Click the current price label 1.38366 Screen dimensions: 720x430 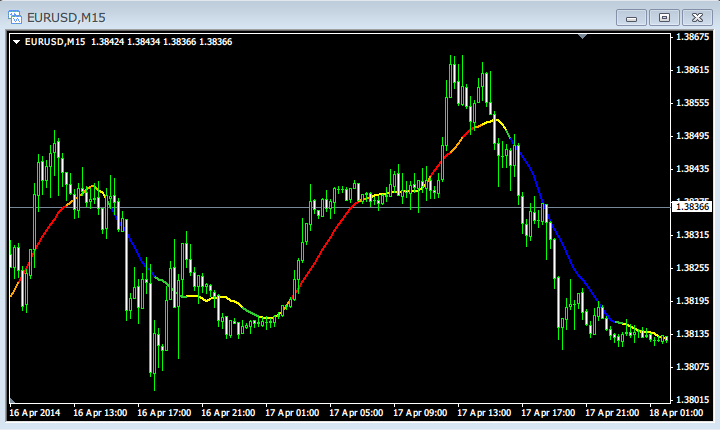point(692,207)
